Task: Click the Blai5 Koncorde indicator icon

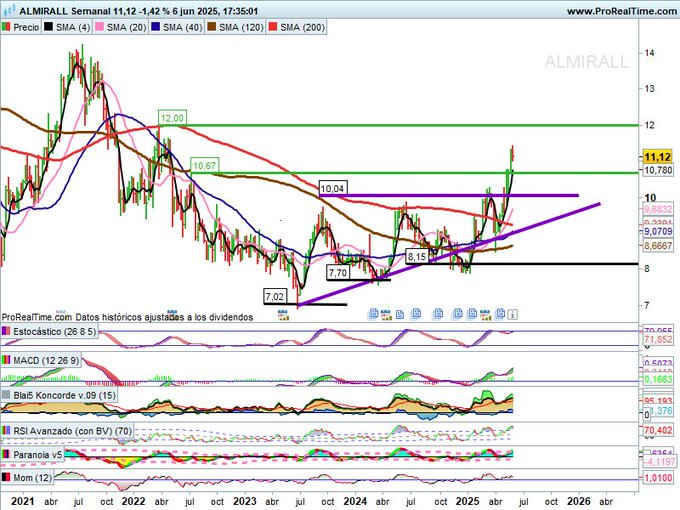Action: click(x=6, y=396)
